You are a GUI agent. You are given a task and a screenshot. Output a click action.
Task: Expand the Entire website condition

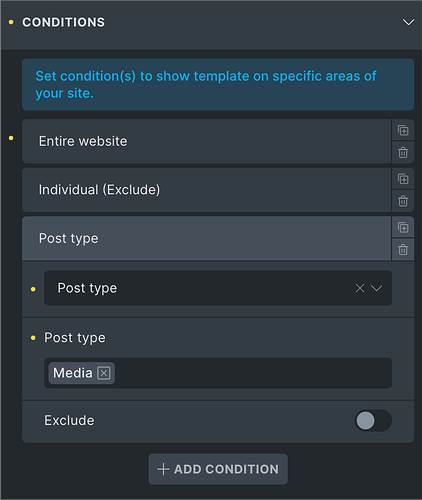pos(206,141)
